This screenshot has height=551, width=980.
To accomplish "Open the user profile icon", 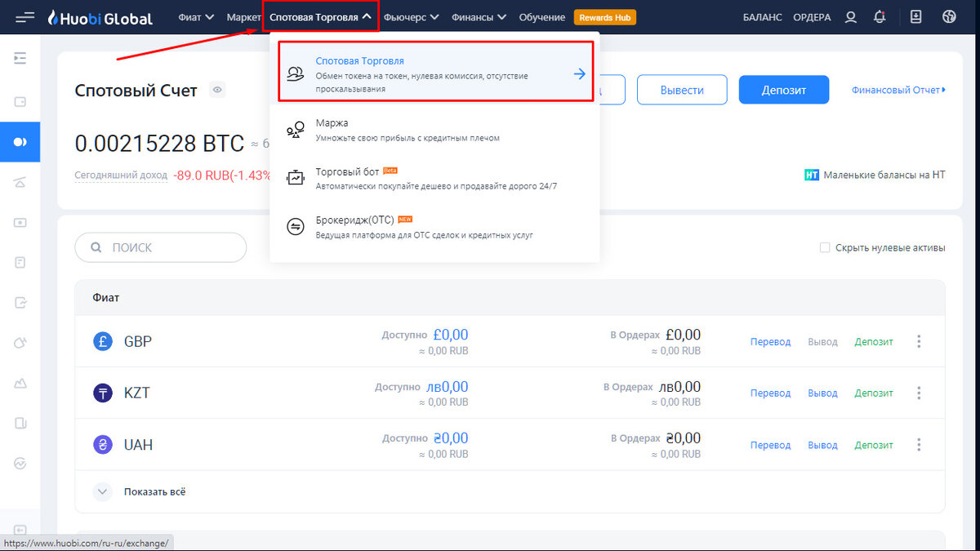I will 851,17.
